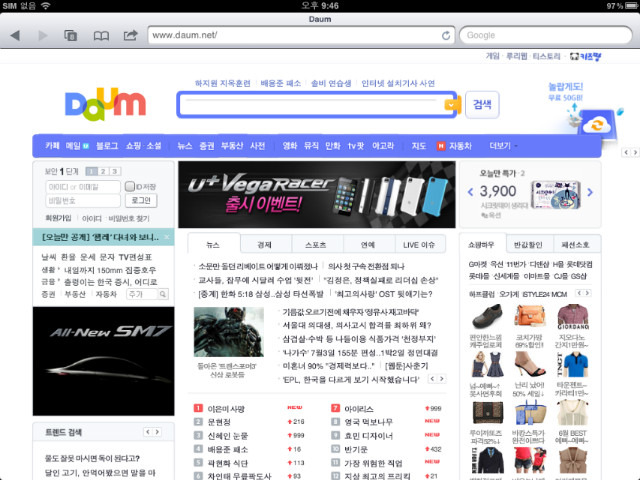Screen dimensions: 640x480
Task: Open 증권 in the navigation bar
Action: click(x=207, y=146)
